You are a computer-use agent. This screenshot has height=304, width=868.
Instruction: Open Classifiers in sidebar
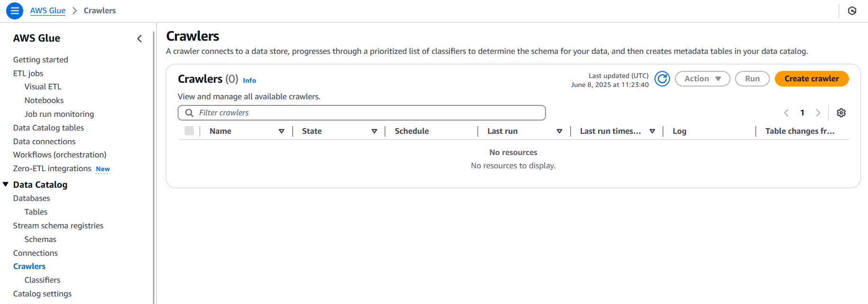pyautogui.click(x=42, y=280)
